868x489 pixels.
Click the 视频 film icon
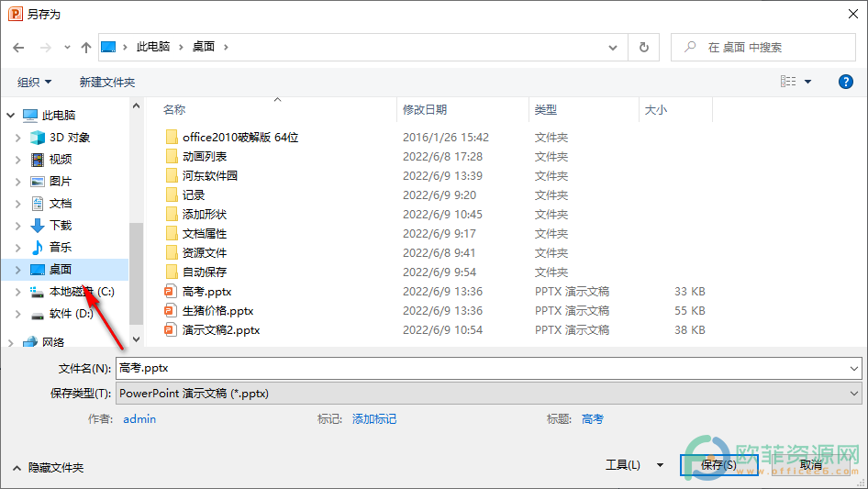tap(37, 160)
